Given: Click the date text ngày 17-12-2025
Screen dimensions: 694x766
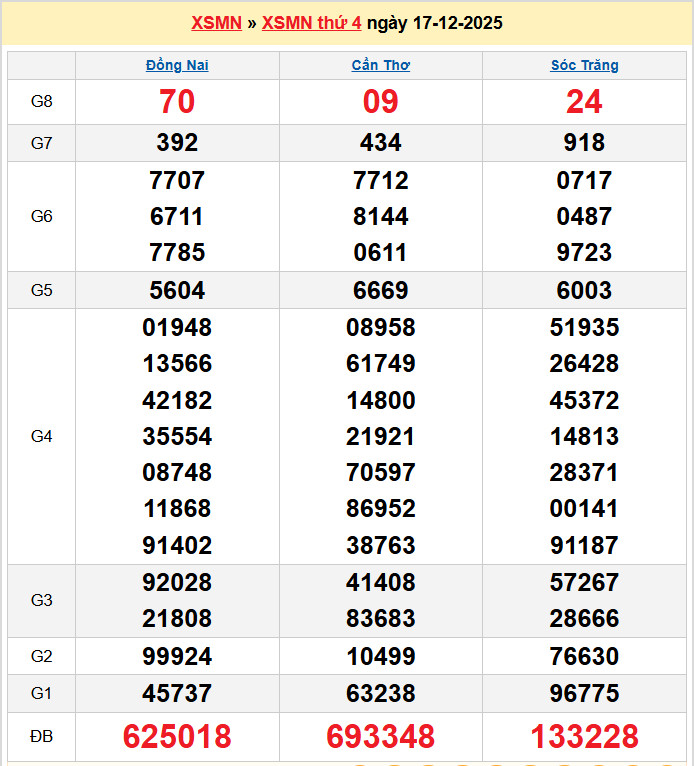Looking at the screenshot, I should coord(434,23).
